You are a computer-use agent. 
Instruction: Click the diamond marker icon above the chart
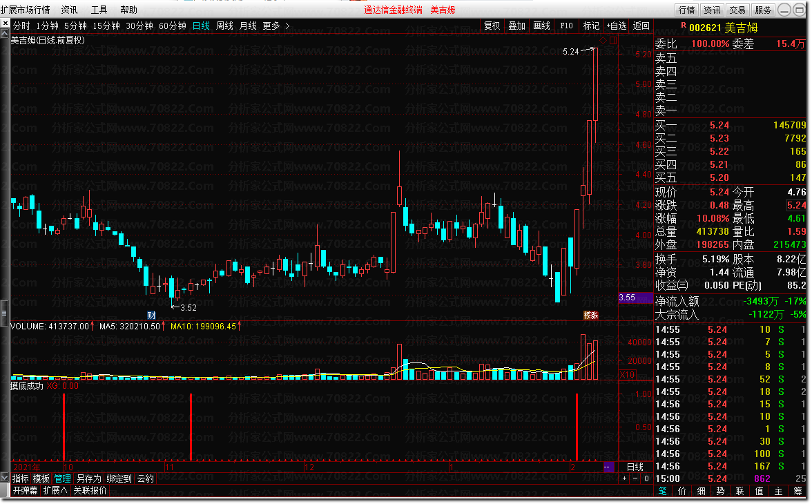coord(603,40)
